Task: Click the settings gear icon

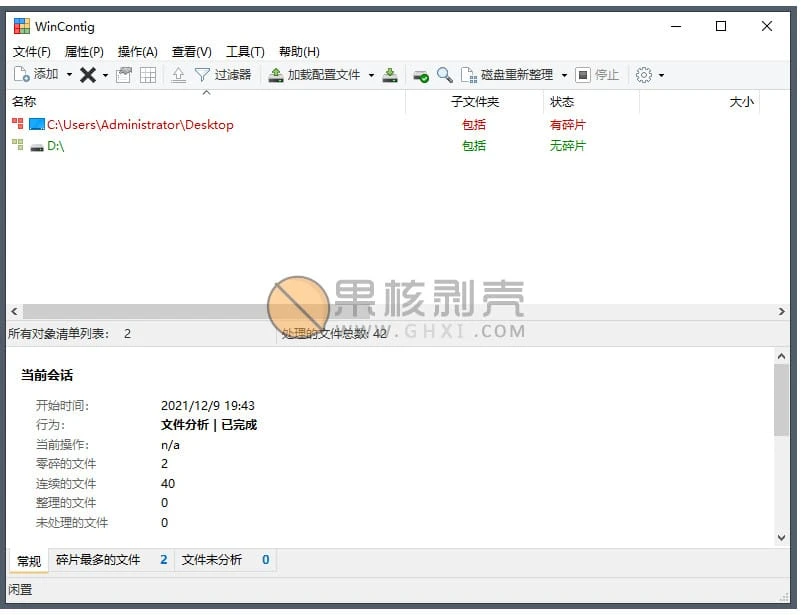Action: pyautogui.click(x=644, y=75)
